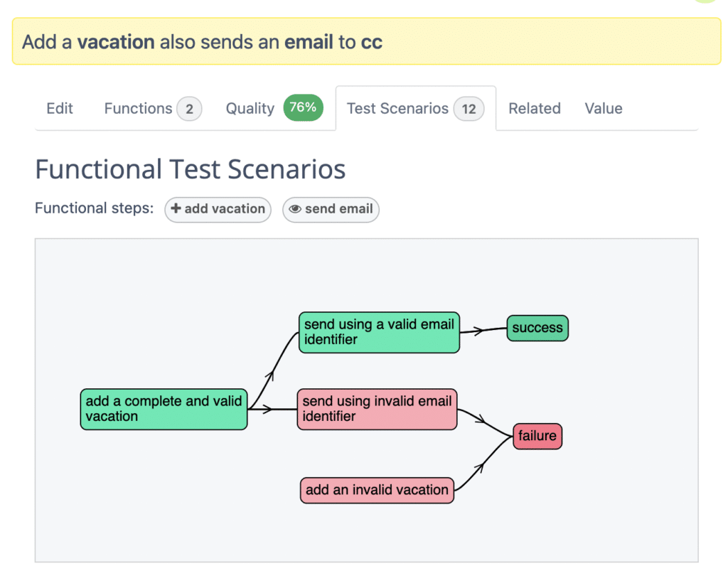Click the green success node
The width and height of the screenshot is (728, 581).
point(537,328)
